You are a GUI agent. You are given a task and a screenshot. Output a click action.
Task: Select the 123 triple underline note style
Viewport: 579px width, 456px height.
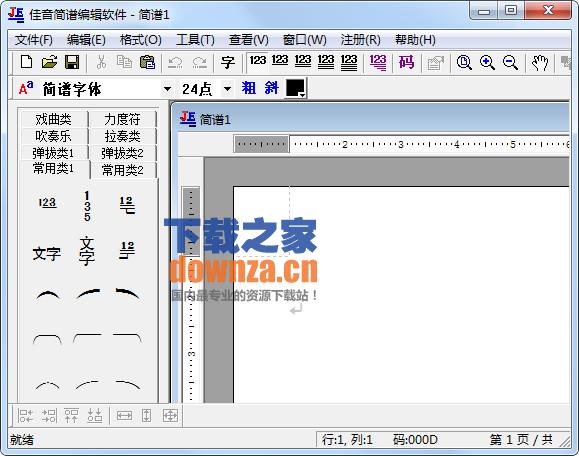tap(326, 62)
